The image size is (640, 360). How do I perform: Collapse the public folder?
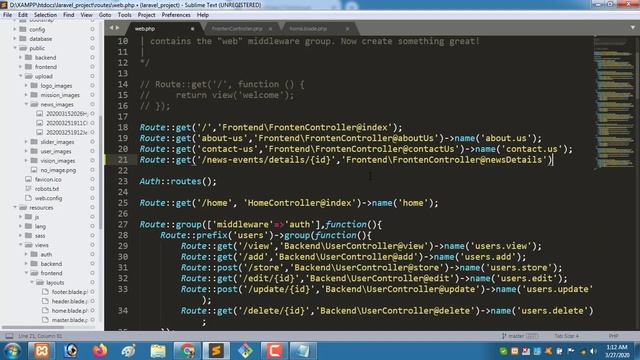point(15,48)
